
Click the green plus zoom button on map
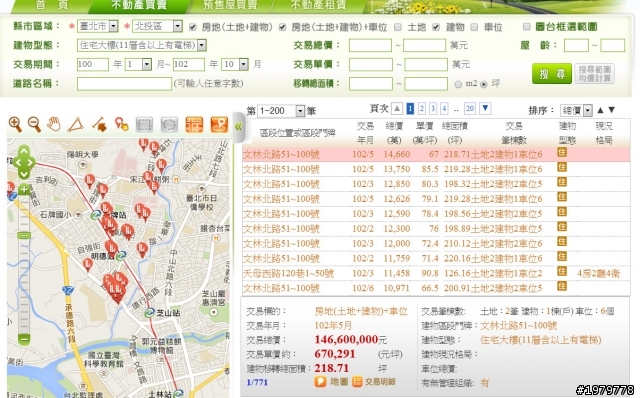(x=24, y=190)
